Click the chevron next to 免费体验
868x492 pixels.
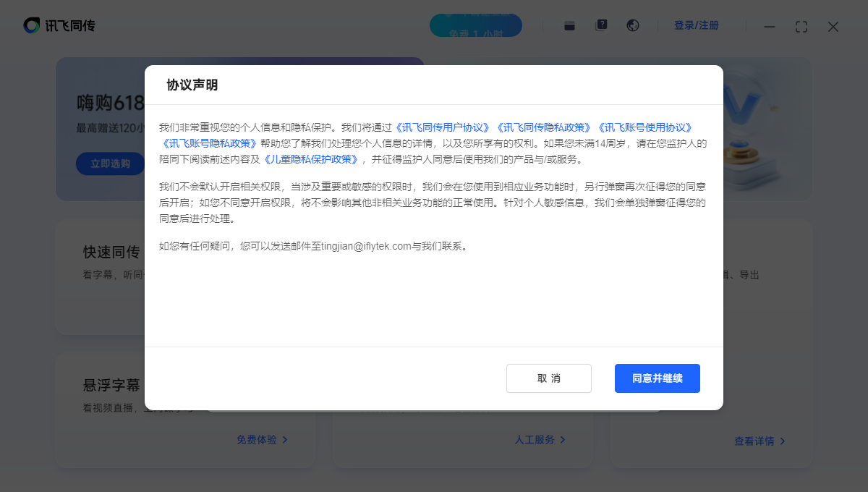click(x=285, y=439)
